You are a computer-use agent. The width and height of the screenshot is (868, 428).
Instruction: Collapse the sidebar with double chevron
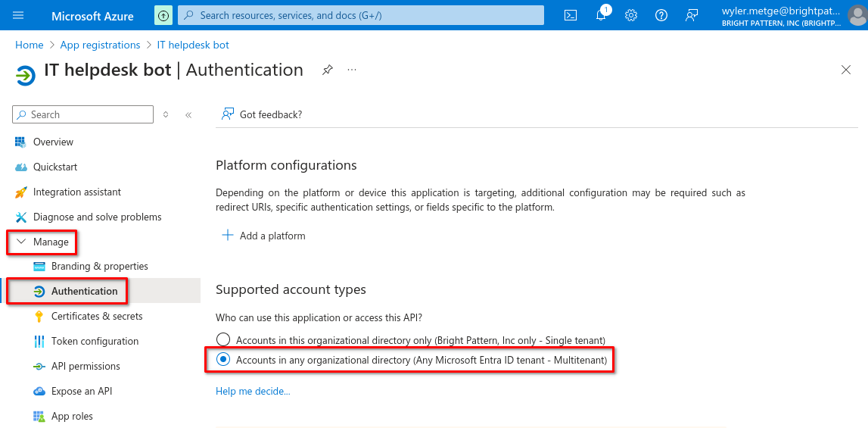pyautogui.click(x=188, y=114)
